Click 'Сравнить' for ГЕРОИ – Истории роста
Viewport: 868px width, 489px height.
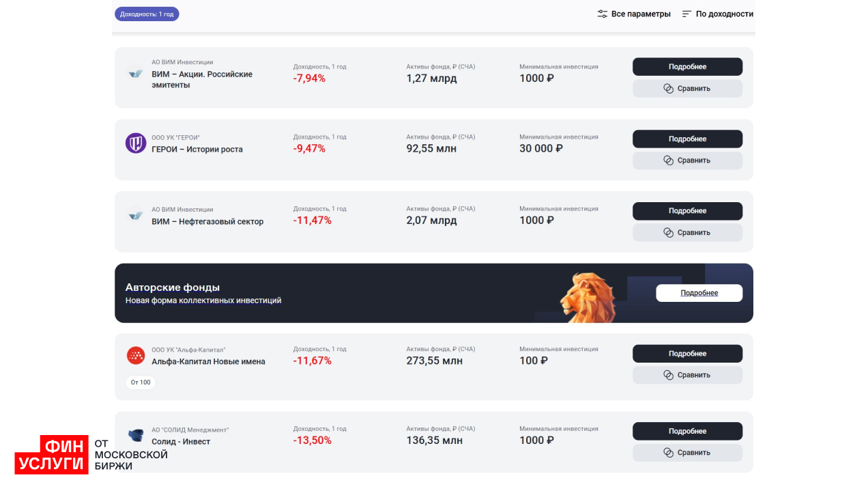[x=687, y=160]
